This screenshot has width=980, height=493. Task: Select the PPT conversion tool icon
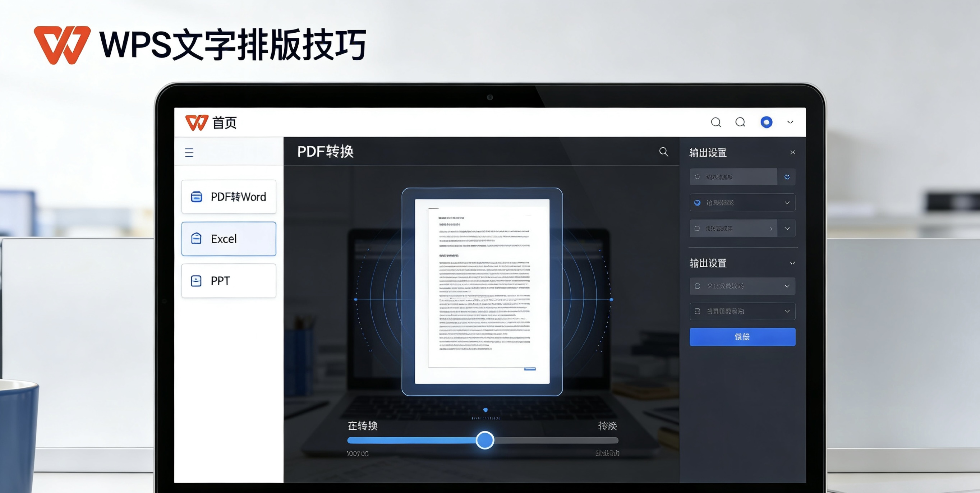pos(196,281)
